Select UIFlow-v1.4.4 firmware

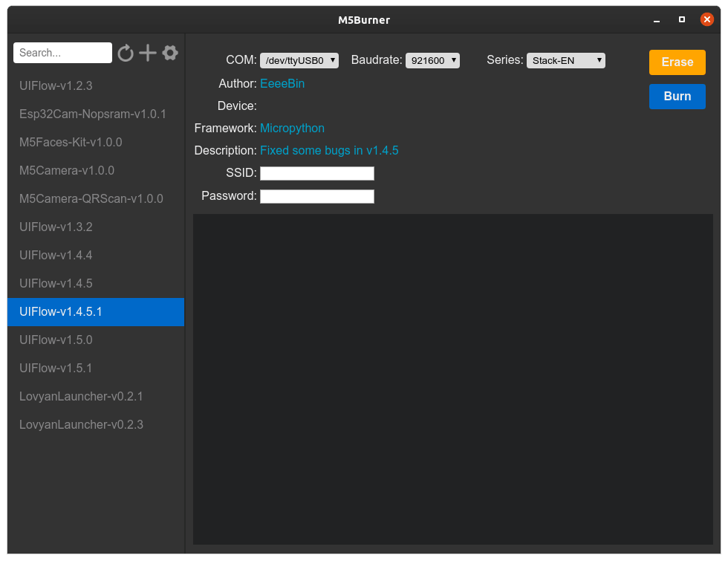(x=96, y=256)
